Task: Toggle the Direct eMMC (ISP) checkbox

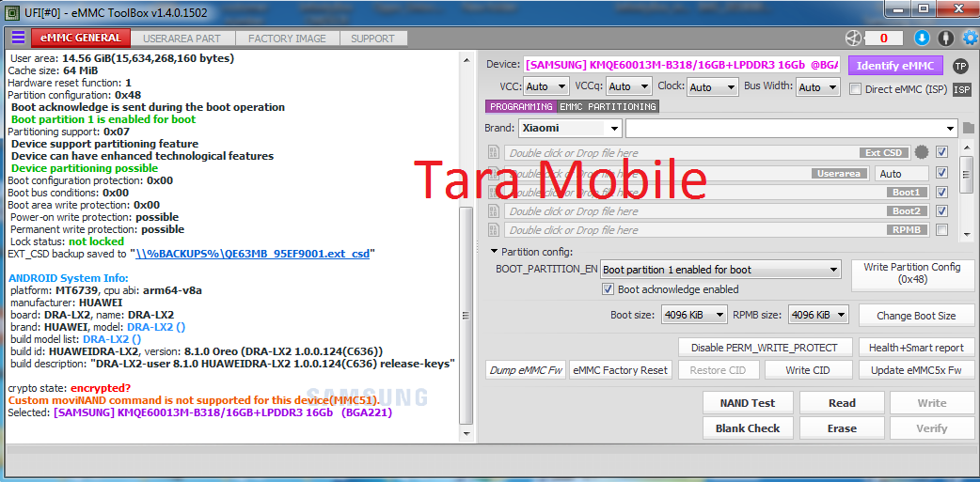Action: pos(856,89)
